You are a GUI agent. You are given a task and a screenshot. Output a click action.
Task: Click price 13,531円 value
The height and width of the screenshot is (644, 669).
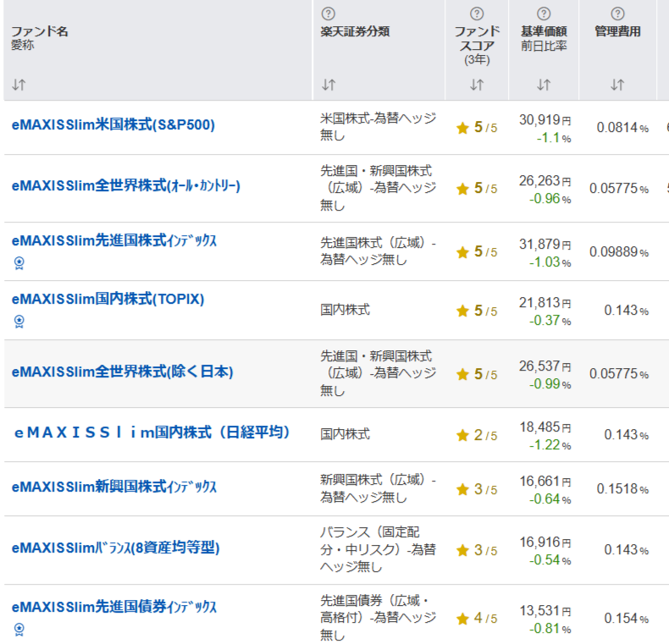point(545,611)
